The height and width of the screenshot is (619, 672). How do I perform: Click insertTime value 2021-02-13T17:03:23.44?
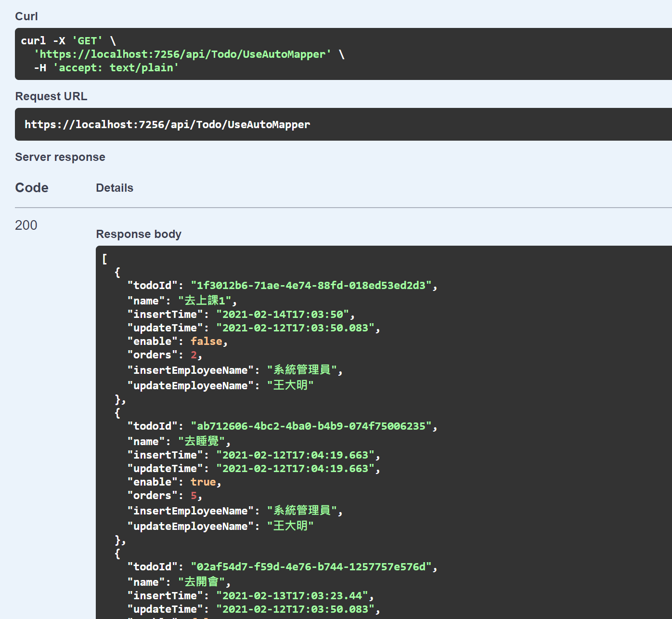(x=292, y=596)
